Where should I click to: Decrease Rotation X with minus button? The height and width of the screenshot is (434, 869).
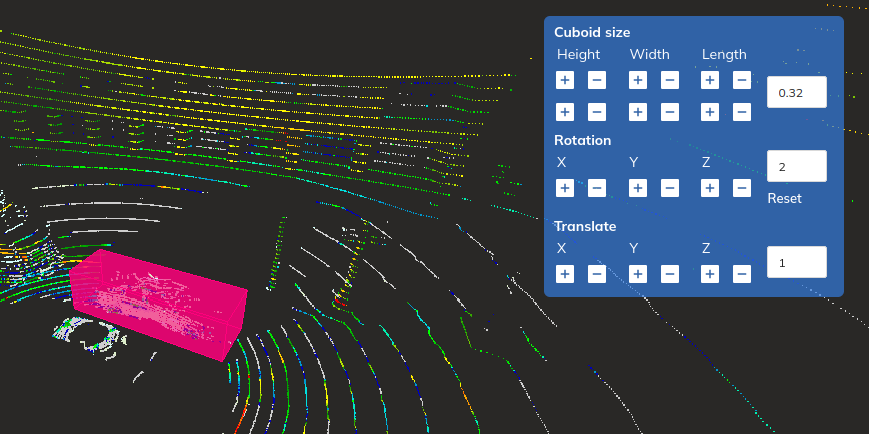[x=596, y=187]
